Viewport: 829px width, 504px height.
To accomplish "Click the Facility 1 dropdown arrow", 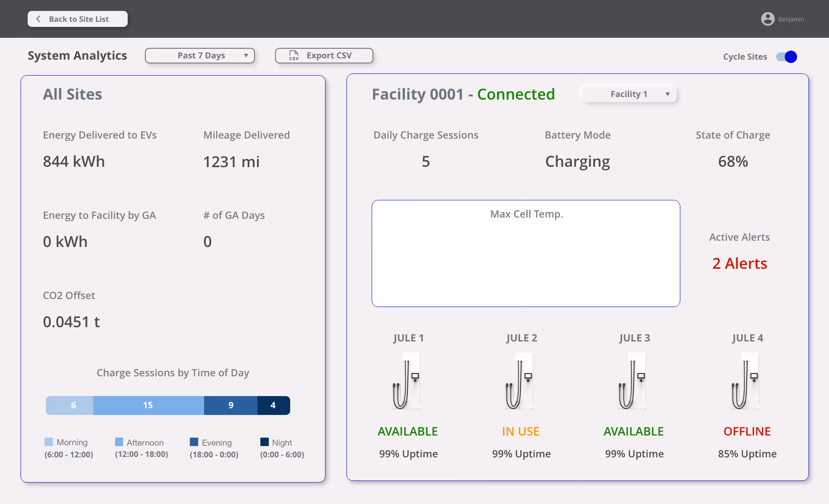I will click(x=667, y=94).
